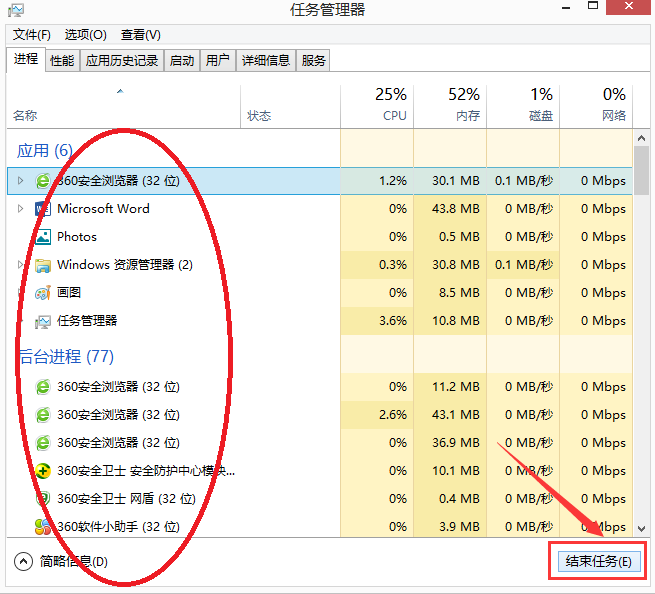Screen dimensions: 655x594
Task: Expand the selected 360安全浏览器 app row
Action: tap(20, 180)
